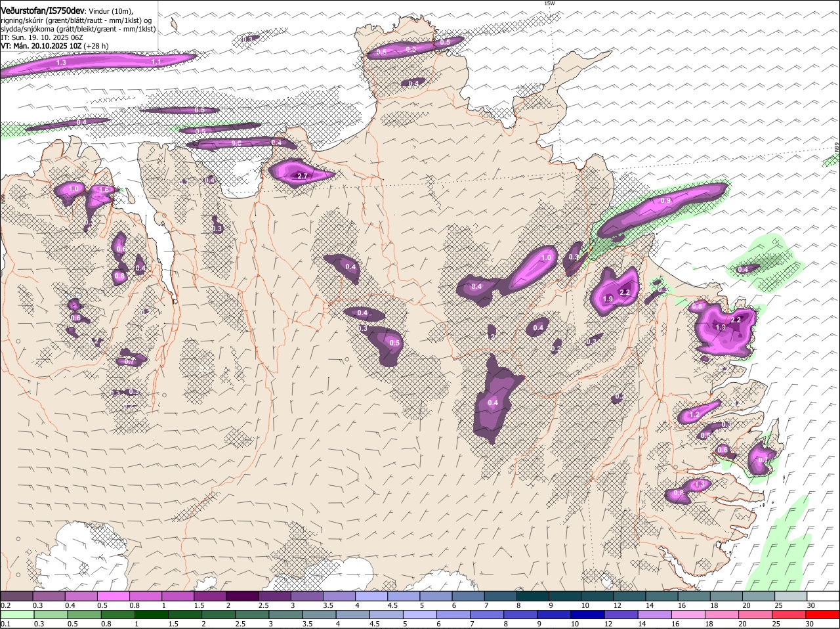Click the 15W longitude label
The image size is (840, 629).
549,3
